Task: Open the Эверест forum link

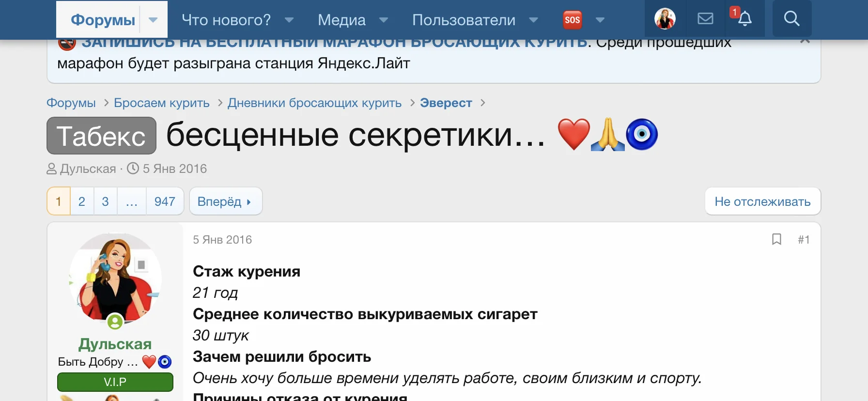Action: [446, 103]
